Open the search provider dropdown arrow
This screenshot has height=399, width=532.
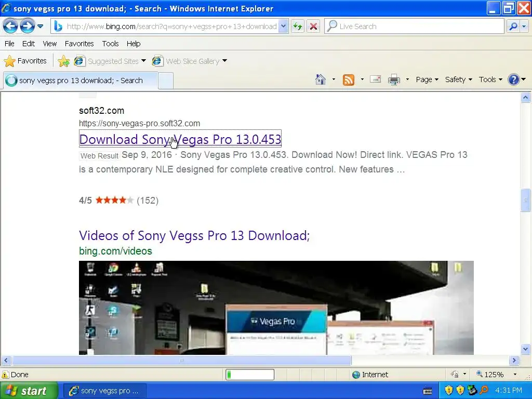524,26
